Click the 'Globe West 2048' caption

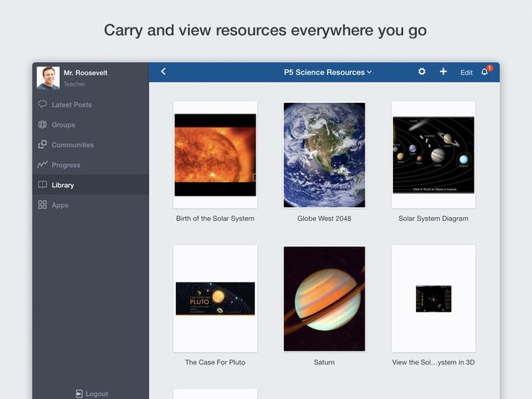(x=325, y=219)
